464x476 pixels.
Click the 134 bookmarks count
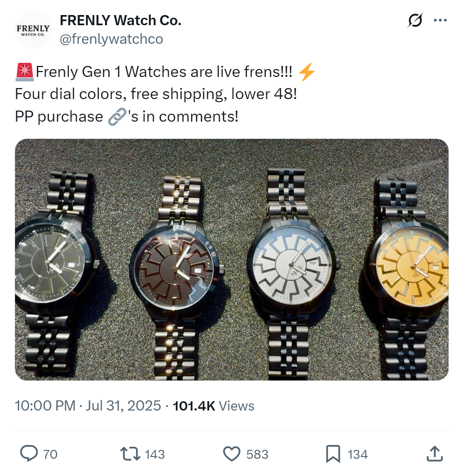coord(358,454)
